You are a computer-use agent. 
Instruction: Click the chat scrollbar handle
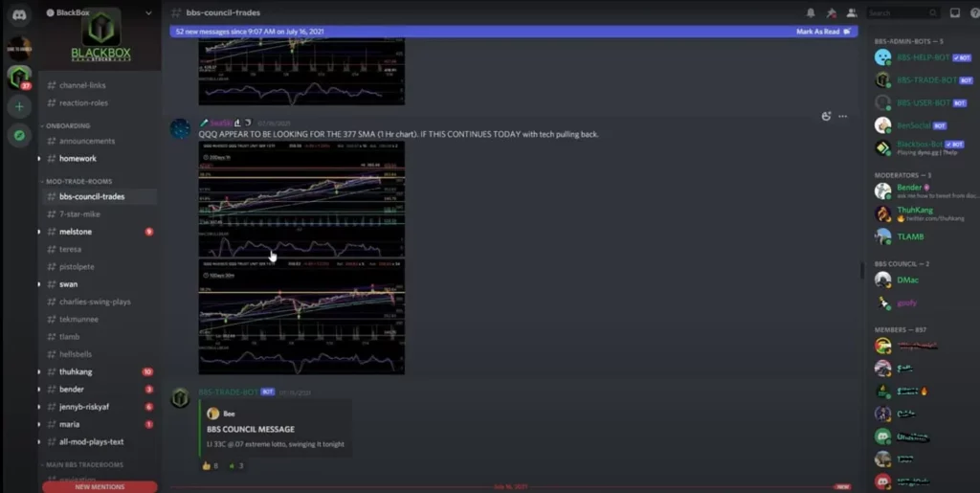coord(861,270)
